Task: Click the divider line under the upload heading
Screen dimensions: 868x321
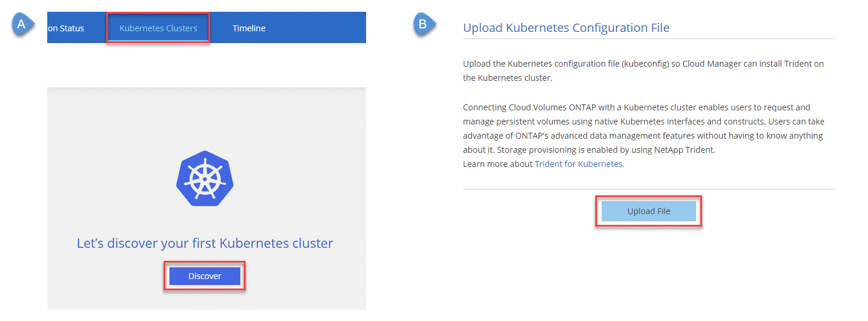Action: (x=649, y=39)
